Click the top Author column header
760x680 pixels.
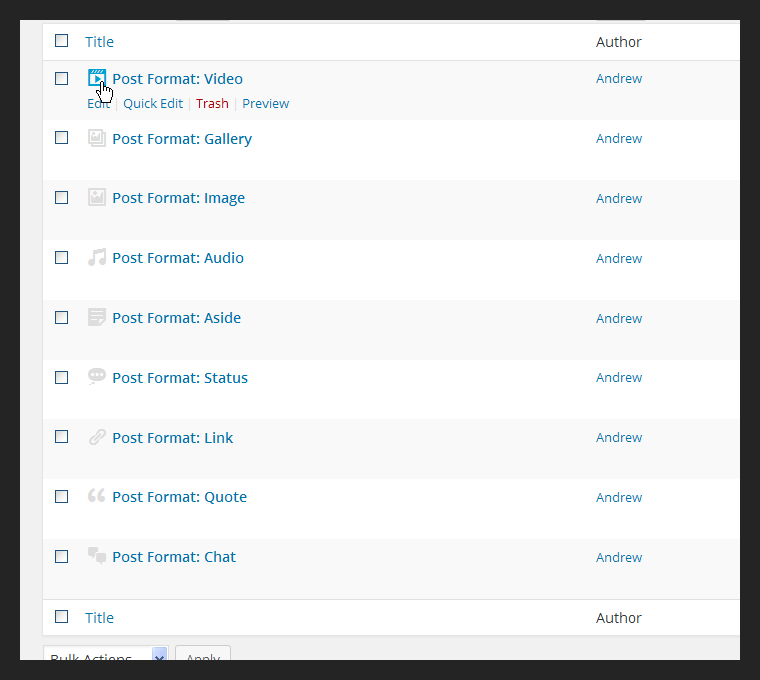618,42
